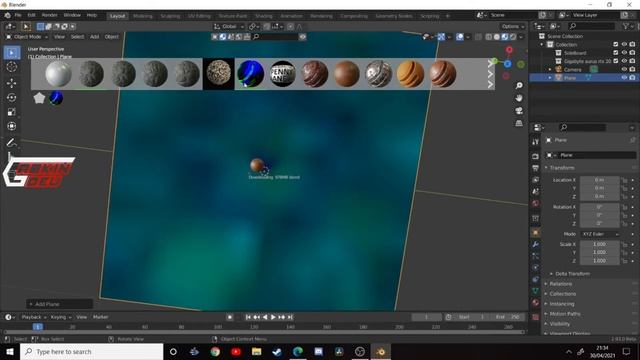
Task: Click the Blender logo menu icon
Action: tap(7, 15)
